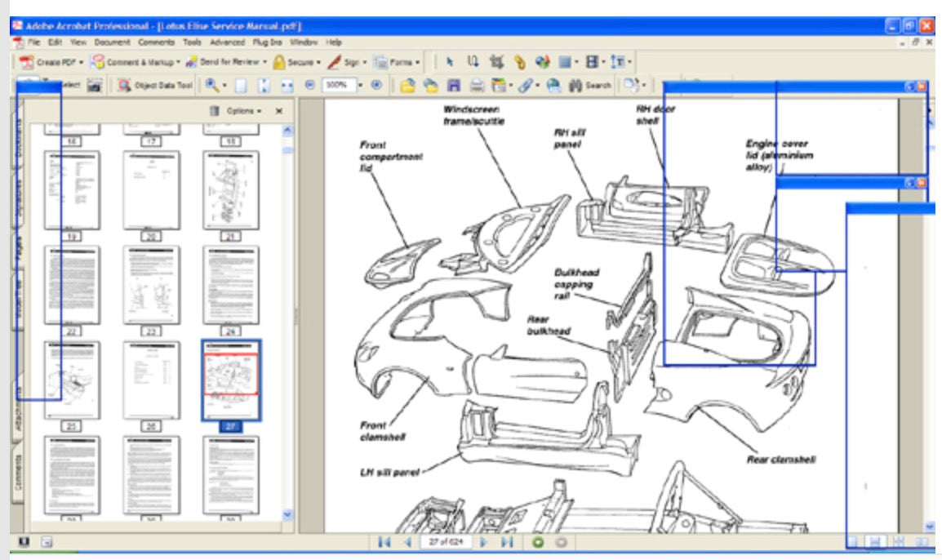The width and height of the screenshot is (942, 560).
Task: Click the Print icon in toolbar
Action: [477, 85]
